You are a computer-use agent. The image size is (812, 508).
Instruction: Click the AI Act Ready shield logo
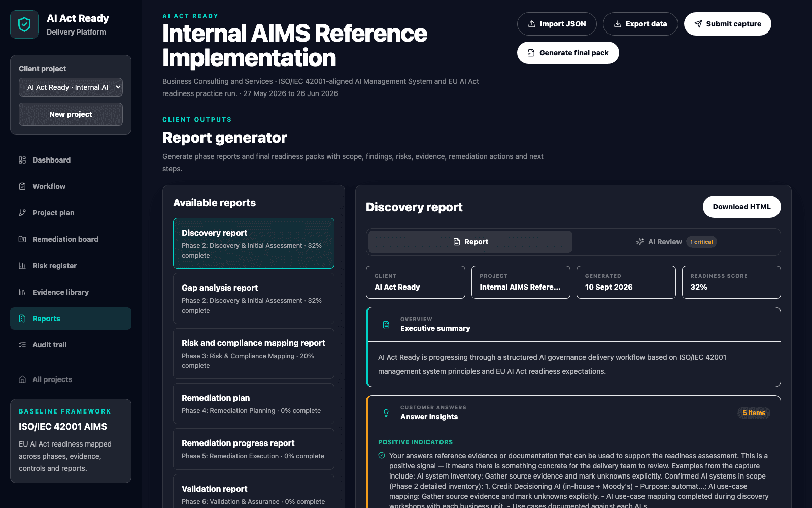tap(24, 24)
